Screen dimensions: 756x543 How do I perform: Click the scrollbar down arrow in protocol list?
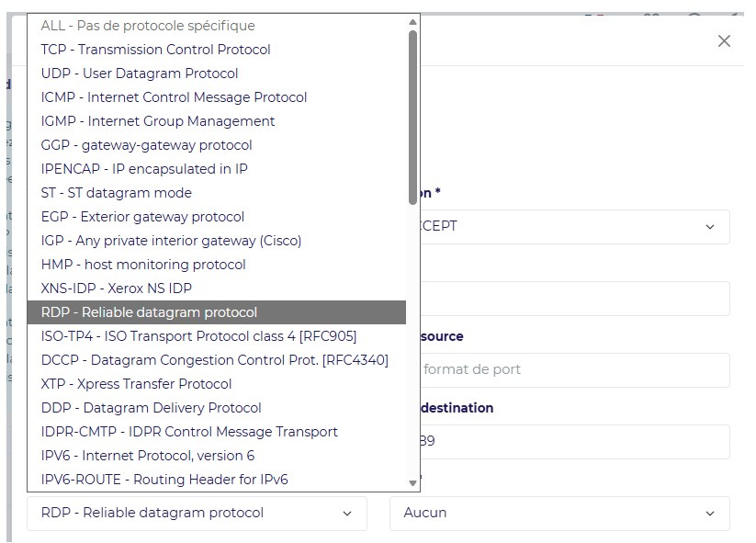point(412,482)
